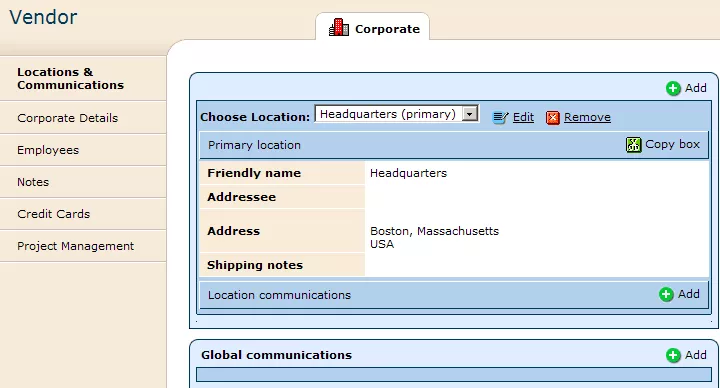Image resolution: width=720 pixels, height=388 pixels.
Task: Click the Edit pencil icon
Action: coord(500,118)
